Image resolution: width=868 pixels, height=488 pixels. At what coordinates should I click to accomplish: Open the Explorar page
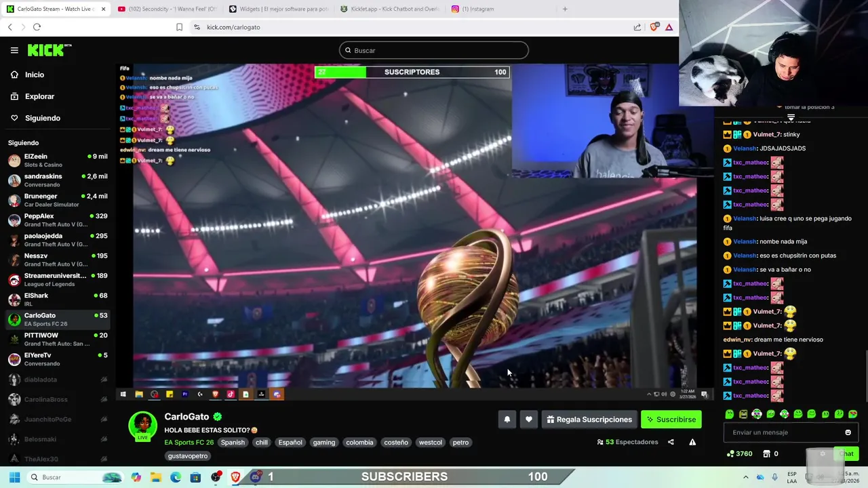pyautogui.click(x=39, y=96)
